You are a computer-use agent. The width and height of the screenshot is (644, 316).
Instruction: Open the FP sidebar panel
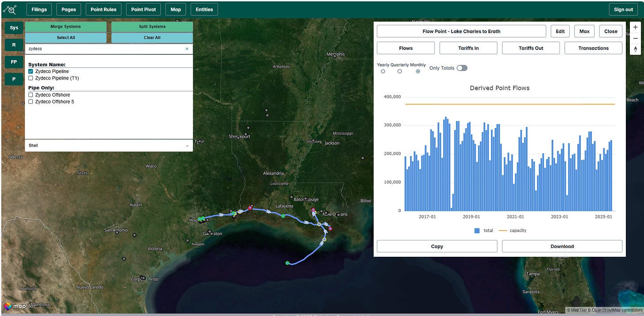pos(14,62)
